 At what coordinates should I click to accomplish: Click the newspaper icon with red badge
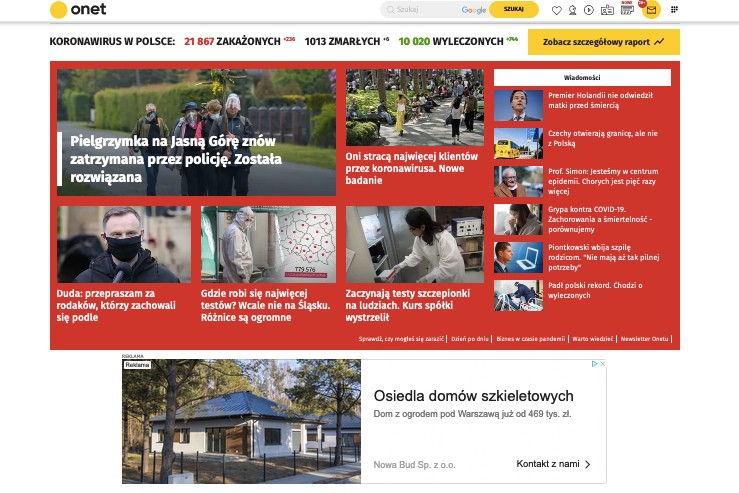pos(627,9)
